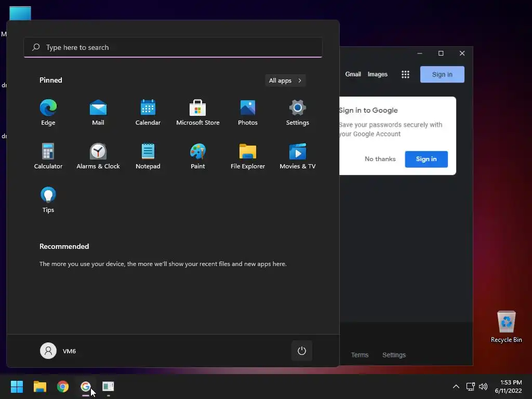The width and height of the screenshot is (532, 399).
Task: Click top-right Sign in button on Google
Action: (x=442, y=74)
